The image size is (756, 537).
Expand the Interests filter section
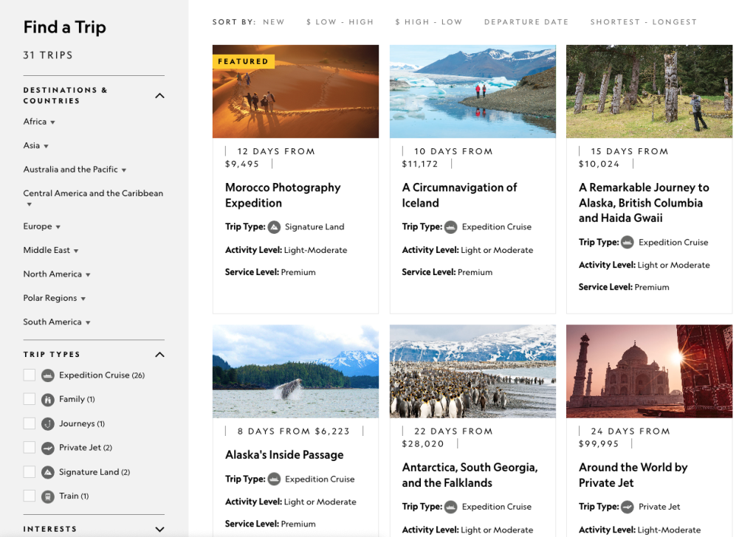[159, 529]
